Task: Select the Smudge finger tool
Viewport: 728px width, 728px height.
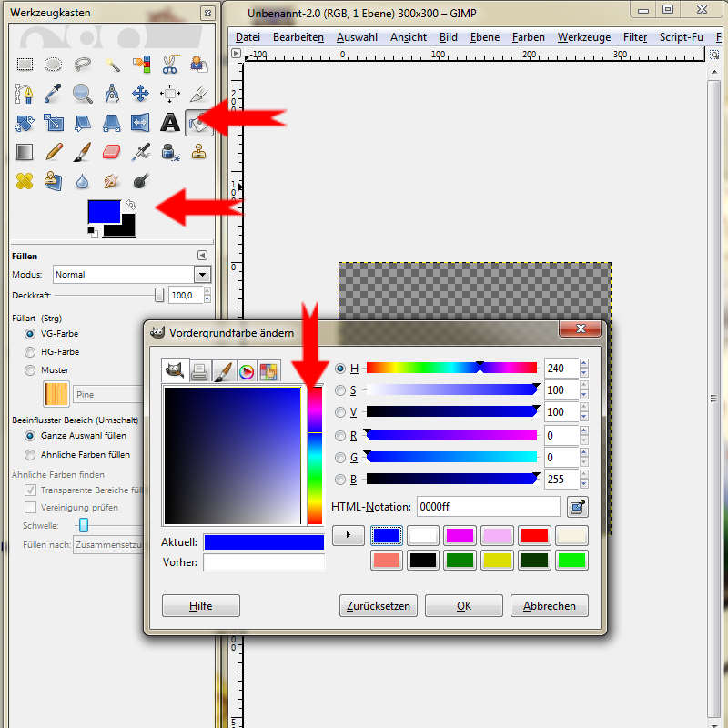Action: 112,181
